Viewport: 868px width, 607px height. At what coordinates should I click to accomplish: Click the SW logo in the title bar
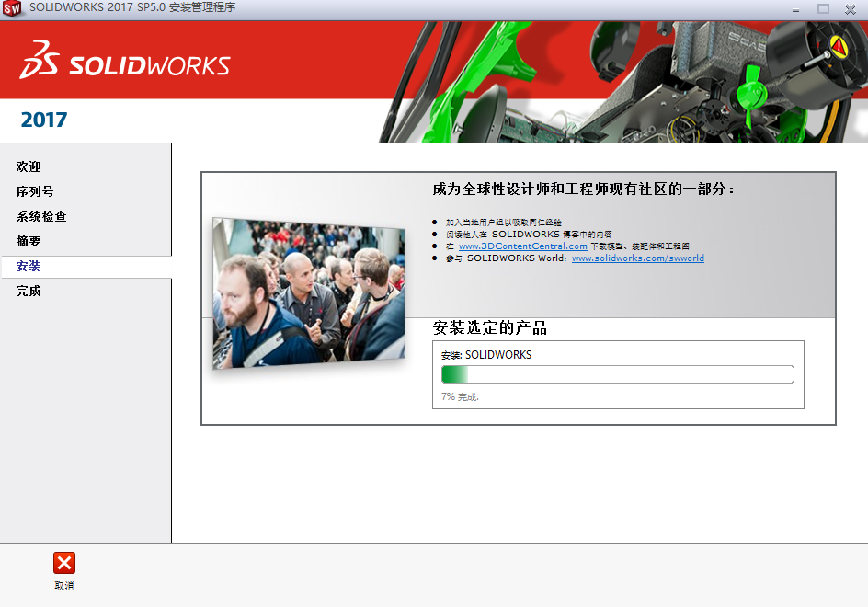[x=10, y=10]
